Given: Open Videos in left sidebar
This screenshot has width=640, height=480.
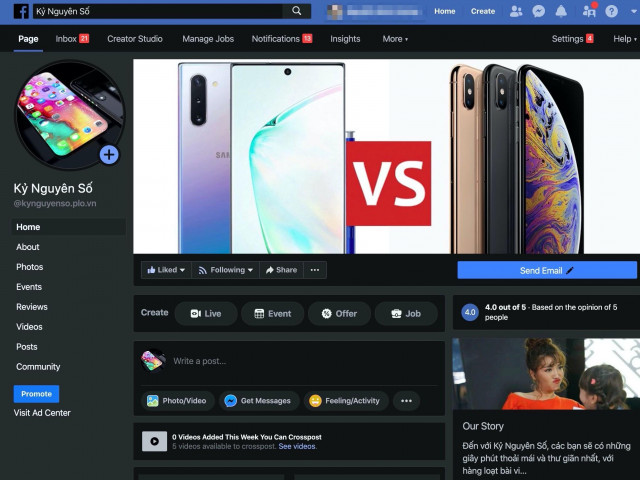Looking at the screenshot, I should pyautogui.click(x=29, y=327).
